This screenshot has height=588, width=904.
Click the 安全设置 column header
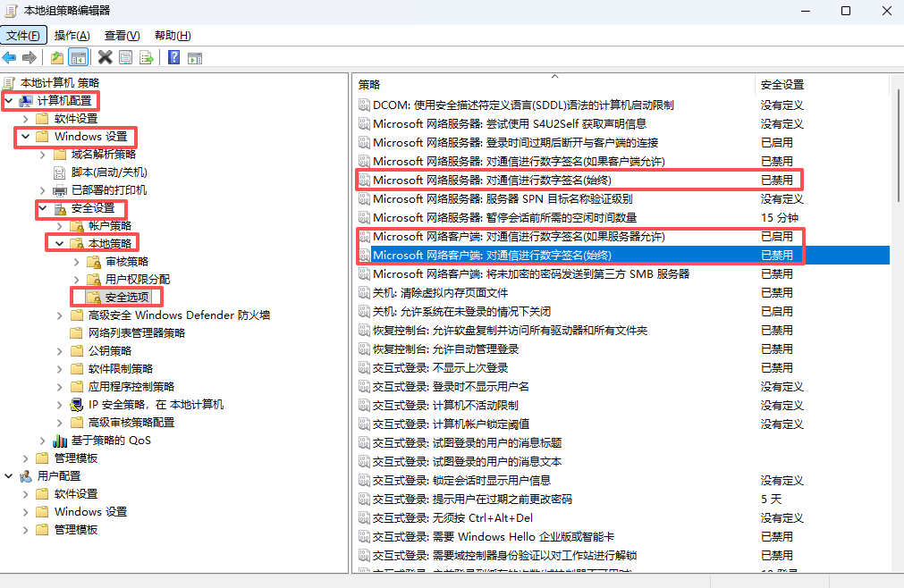(x=782, y=85)
